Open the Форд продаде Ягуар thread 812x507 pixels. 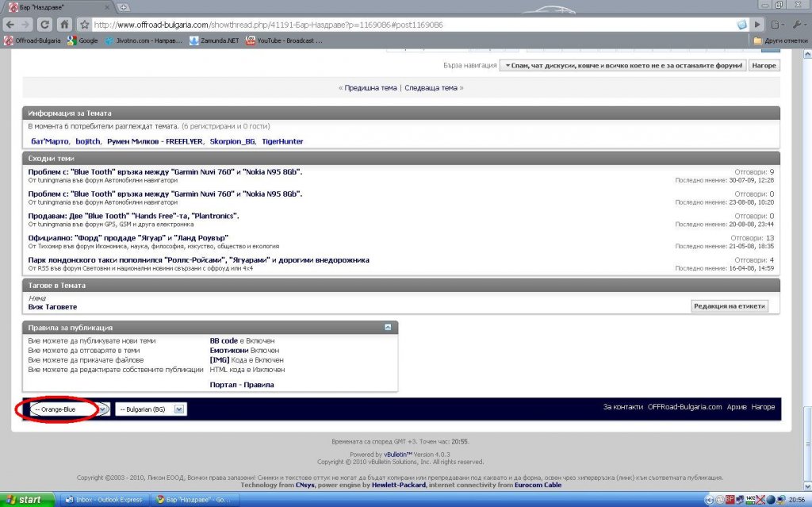(128, 238)
